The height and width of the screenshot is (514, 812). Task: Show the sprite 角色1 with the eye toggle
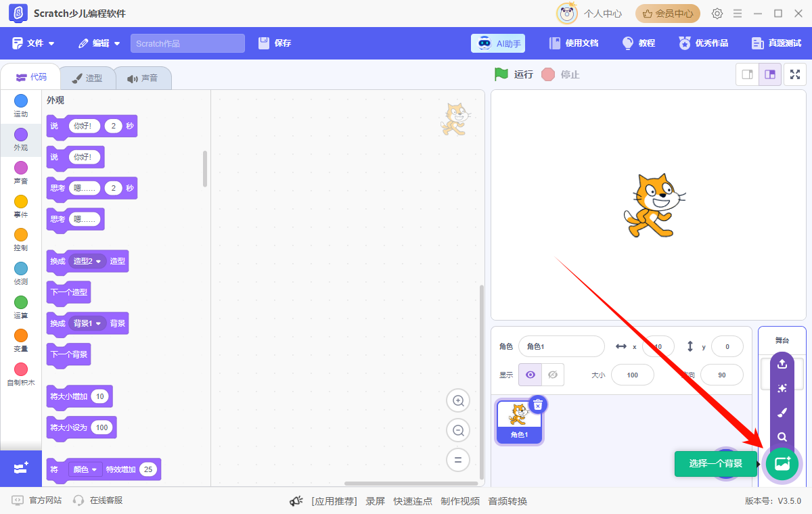(x=530, y=375)
